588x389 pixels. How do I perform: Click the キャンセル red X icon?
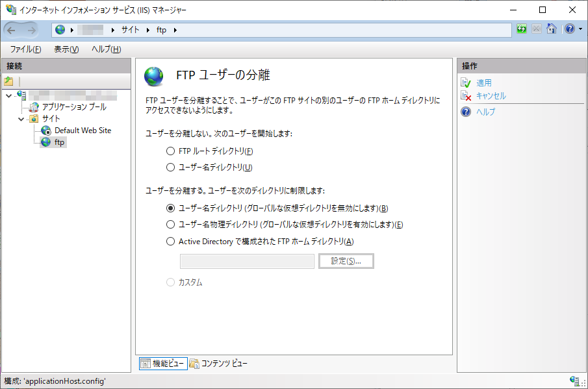click(466, 96)
